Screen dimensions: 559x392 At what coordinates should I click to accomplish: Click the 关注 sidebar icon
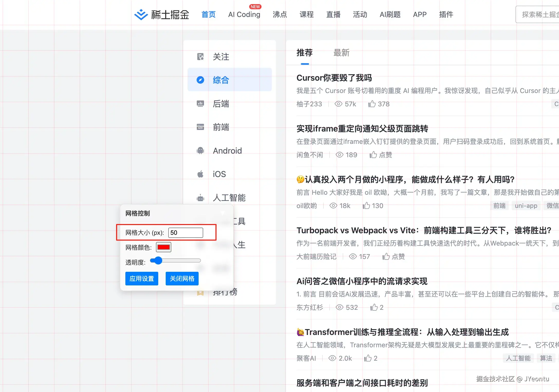(200, 57)
